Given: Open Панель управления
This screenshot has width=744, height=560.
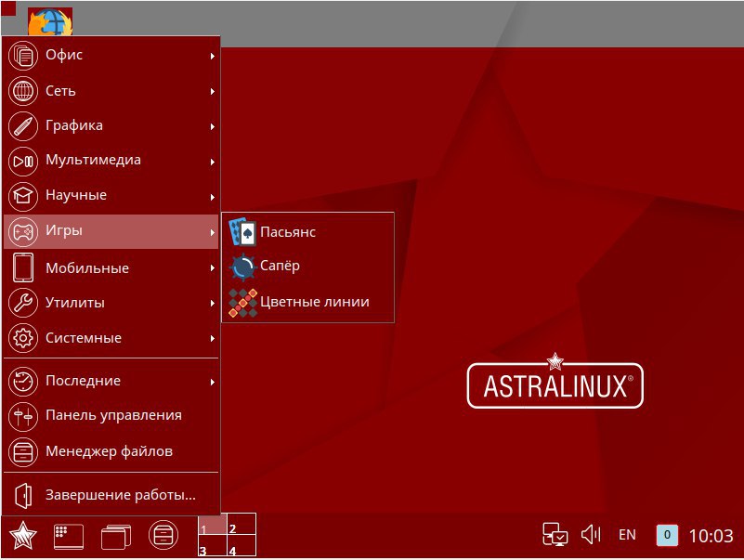Looking at the screenshot, I should pos(111,416).
